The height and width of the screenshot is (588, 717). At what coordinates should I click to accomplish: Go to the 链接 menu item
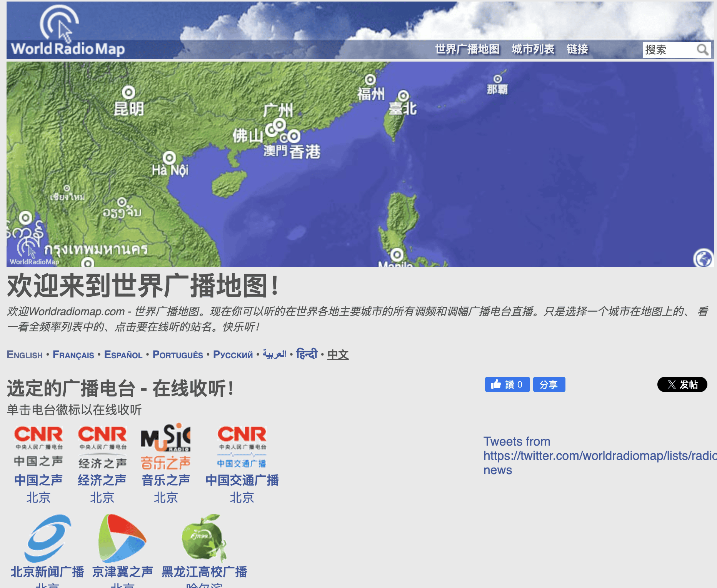pos(577,49)
